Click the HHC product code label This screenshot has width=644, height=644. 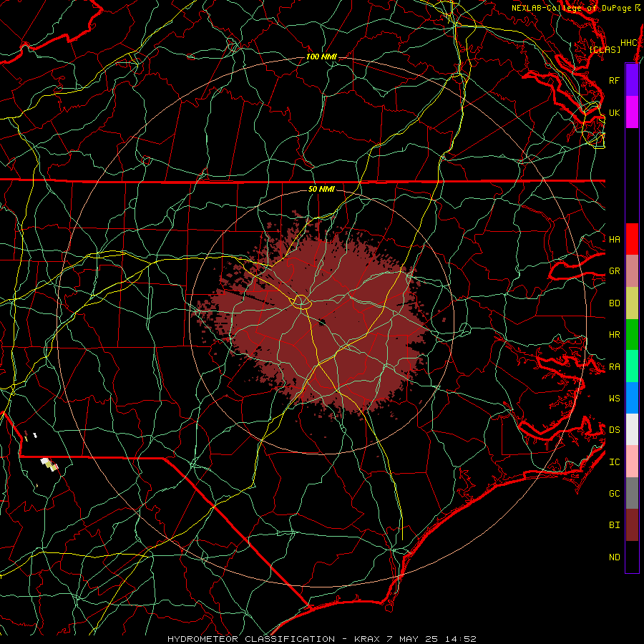628,43
